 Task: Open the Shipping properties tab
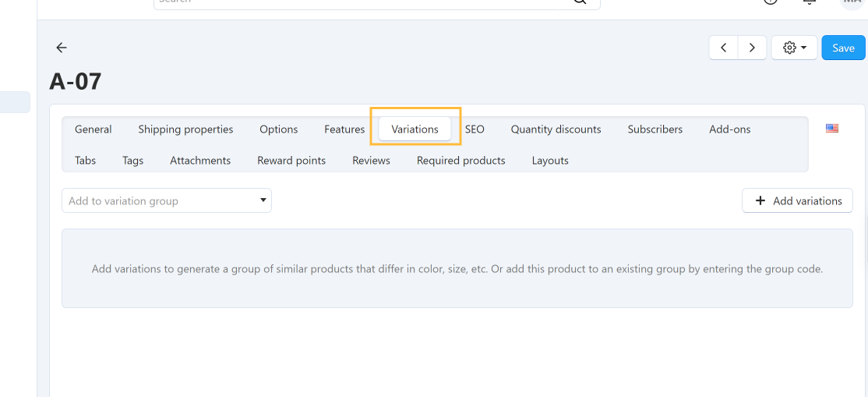coord(185,129)
